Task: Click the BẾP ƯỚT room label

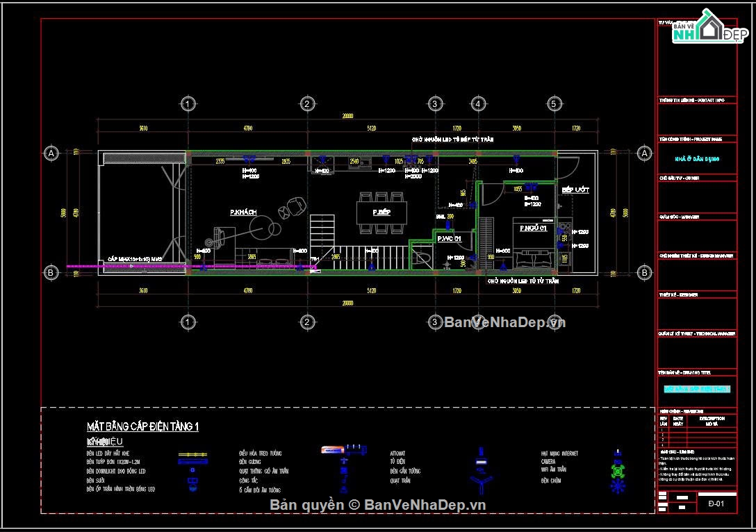Action: [575, 190]
